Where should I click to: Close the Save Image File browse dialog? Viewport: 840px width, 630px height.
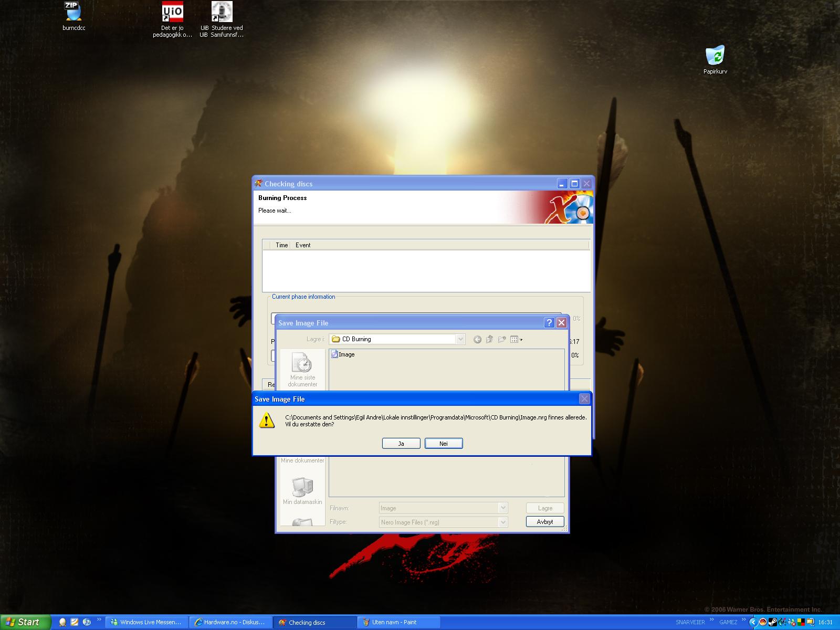pos(561,322)
